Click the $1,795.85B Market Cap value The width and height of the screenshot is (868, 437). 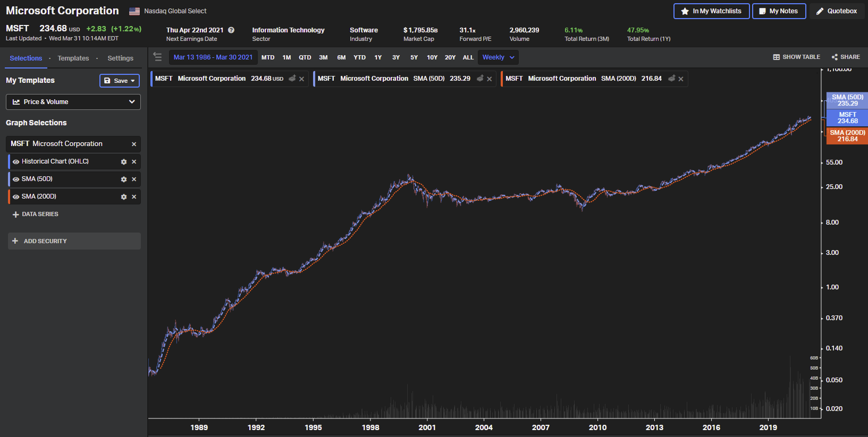click(x=420, y=30)
